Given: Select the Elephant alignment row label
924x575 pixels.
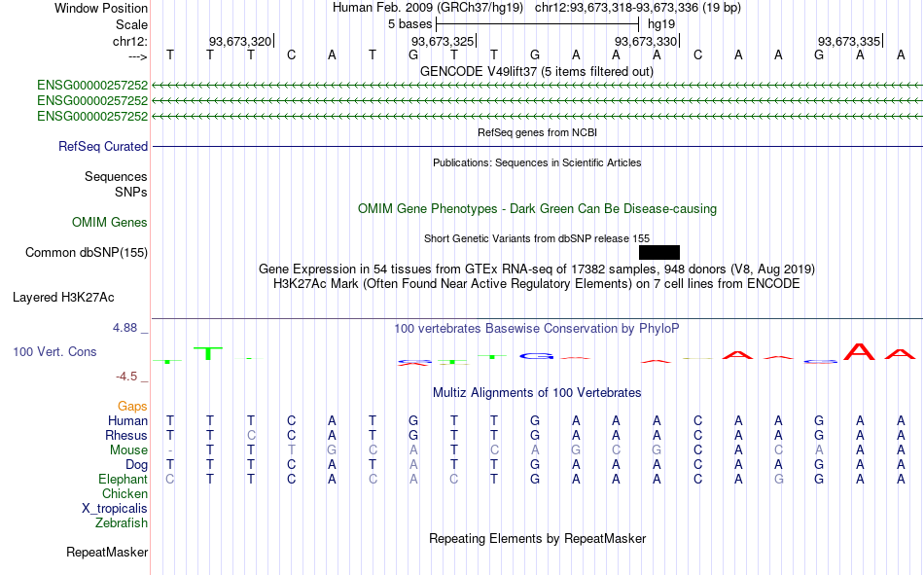Looking at the screenshot, I should coord(124,479).
